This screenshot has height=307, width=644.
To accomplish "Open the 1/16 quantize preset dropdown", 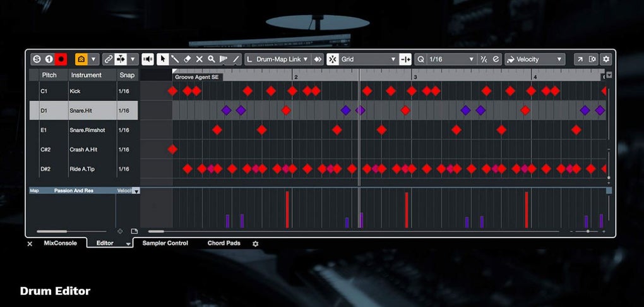I will point(451,59).
